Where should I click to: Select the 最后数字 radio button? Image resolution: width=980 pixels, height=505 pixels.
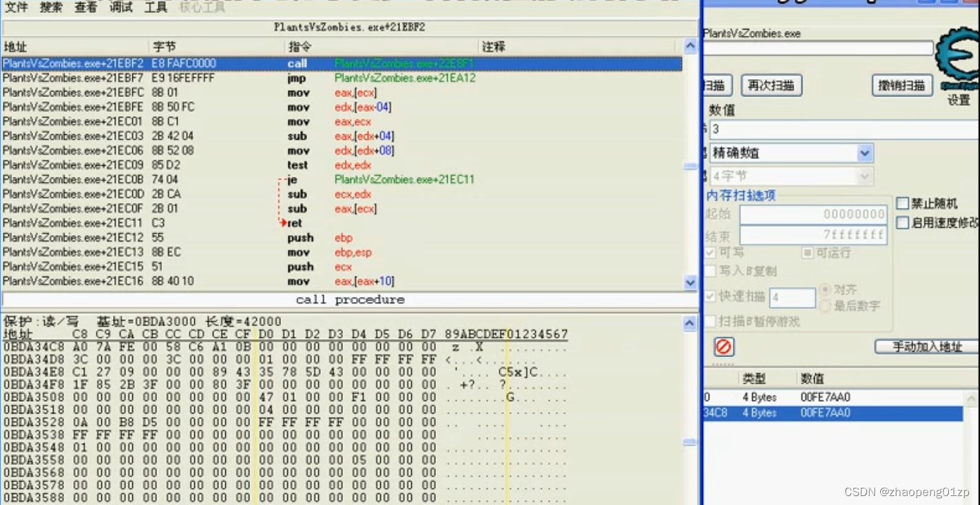point(824,305)
